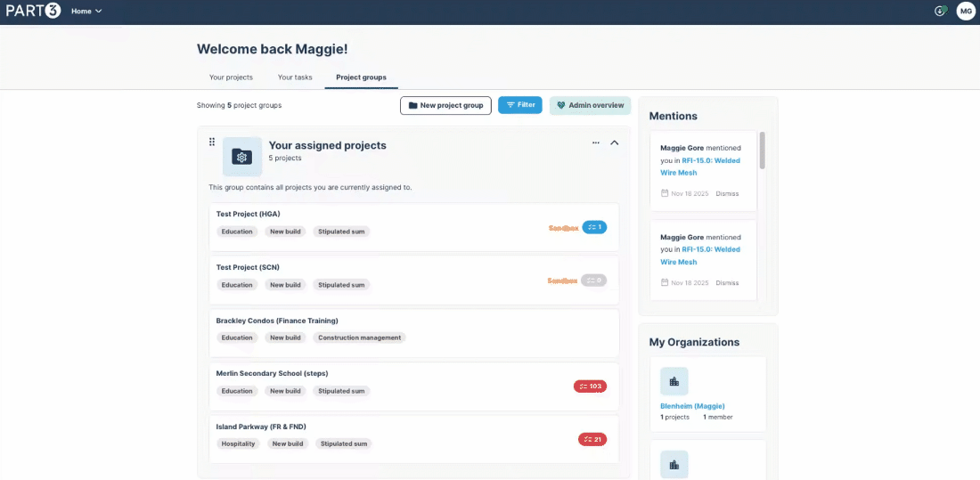Click the second organization building icon
This screenshot has width=980, height=480.
[674, 464]
